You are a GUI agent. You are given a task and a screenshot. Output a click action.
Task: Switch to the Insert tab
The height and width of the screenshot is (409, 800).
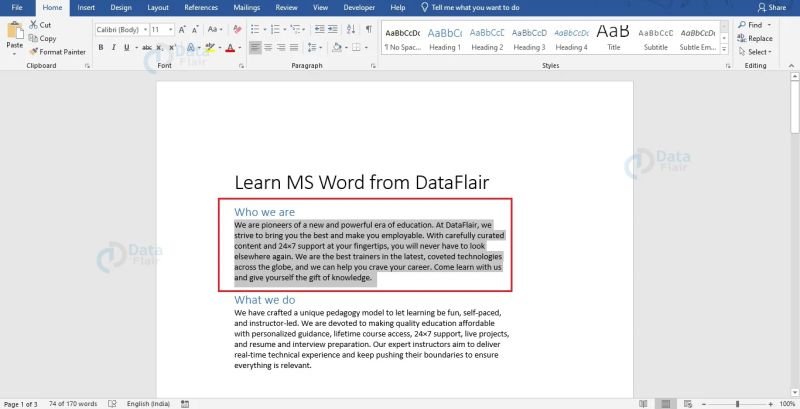click(86, 8)
